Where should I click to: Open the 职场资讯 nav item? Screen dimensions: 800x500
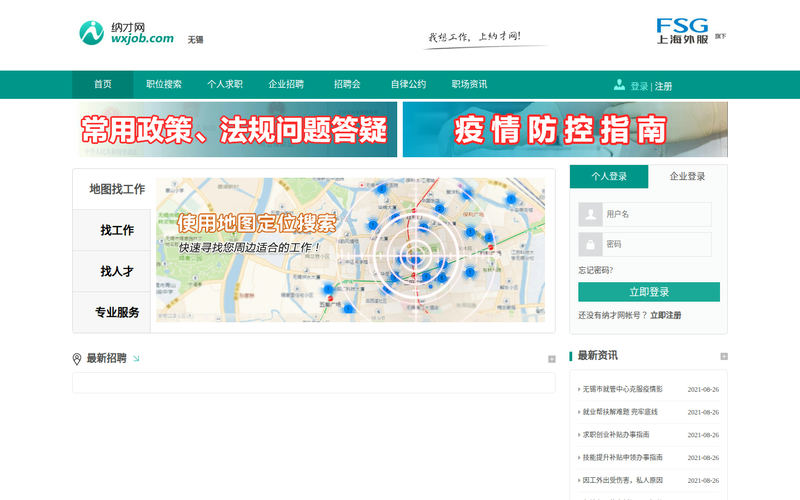(x=469, y=84)
